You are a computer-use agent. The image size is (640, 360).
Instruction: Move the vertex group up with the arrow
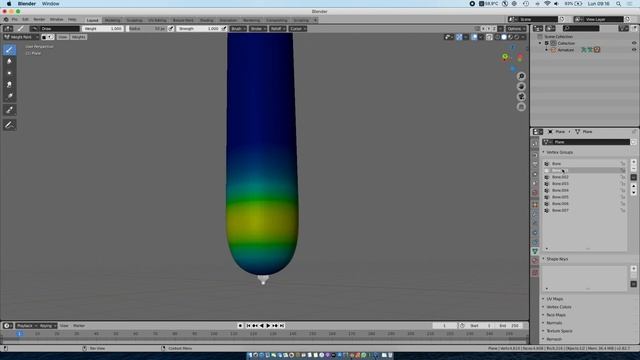pyautogui.click(x=633, y=186)
